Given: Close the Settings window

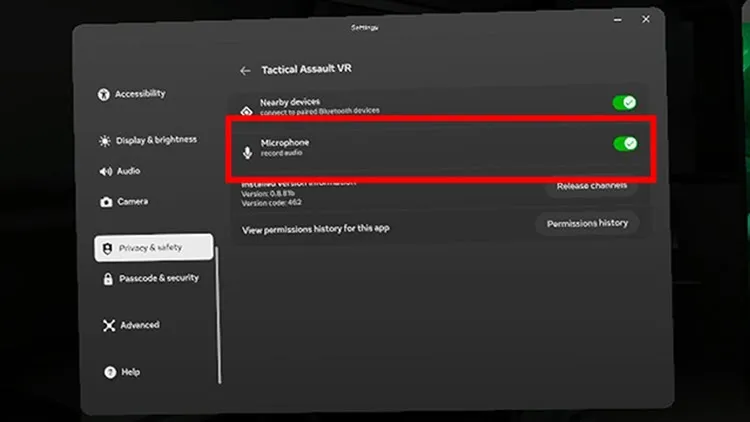Looking at the screenshot, I should (646, 19).
